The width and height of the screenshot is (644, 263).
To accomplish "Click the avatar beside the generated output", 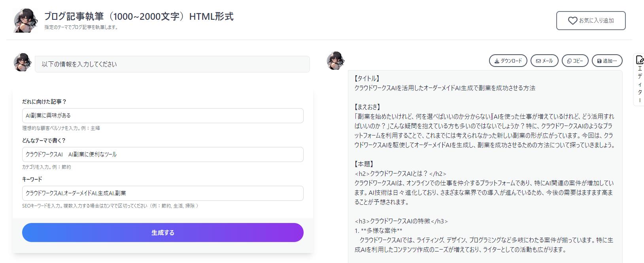I will pyautogui.click(x=336, y=61).
